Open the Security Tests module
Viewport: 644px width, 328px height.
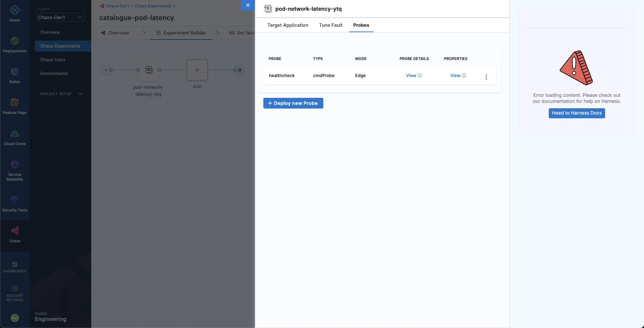(x=14, y=204)
